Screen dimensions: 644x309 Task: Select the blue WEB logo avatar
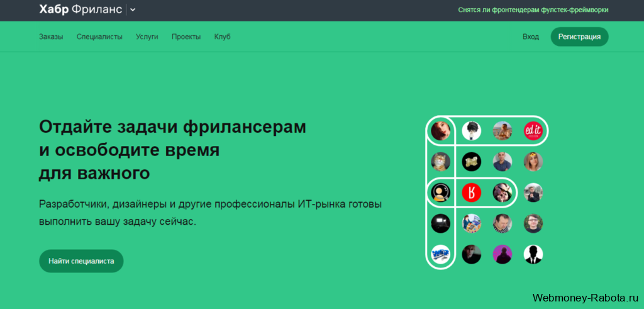point(441,254)
